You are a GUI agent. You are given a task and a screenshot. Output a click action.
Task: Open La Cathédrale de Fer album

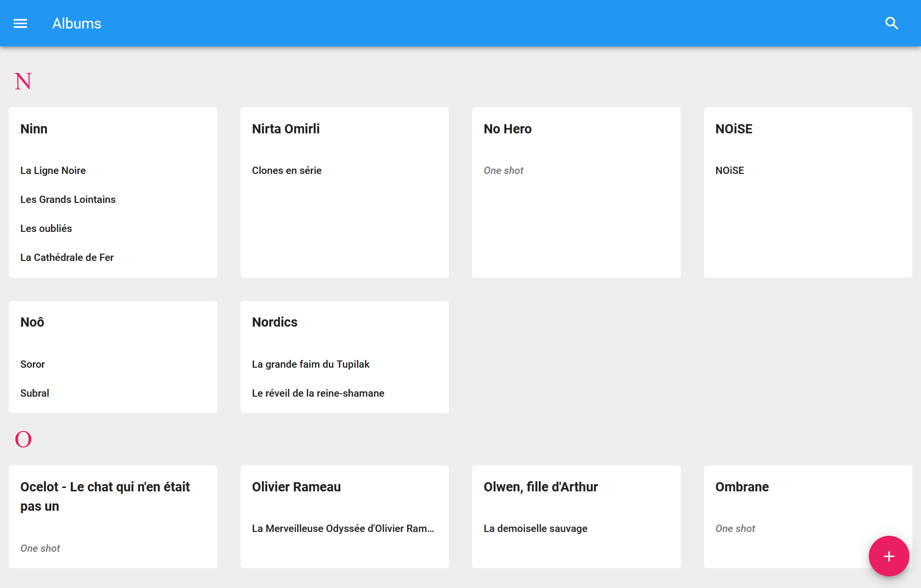pyautogui.click(x=67, y=258)
